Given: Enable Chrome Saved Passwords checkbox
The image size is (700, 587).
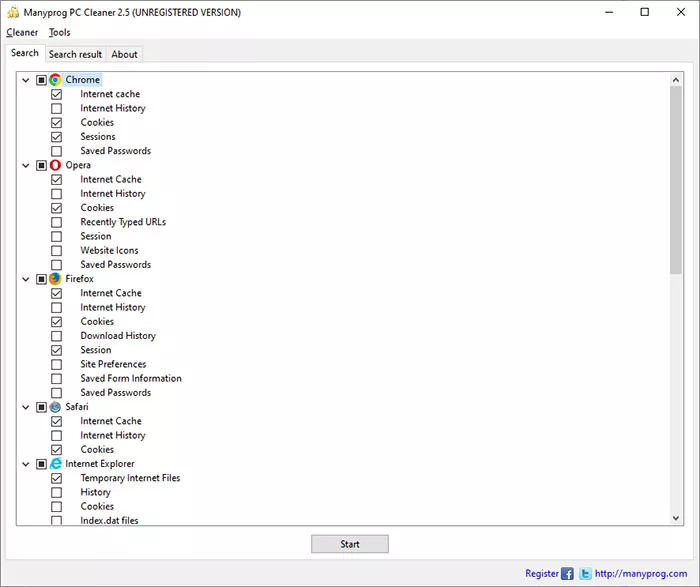Looking at the screenshot, I should point(56,151).
